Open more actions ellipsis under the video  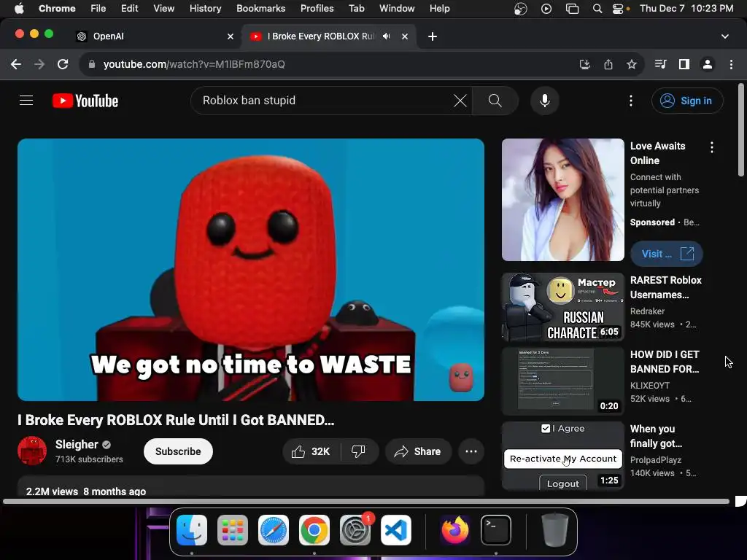471,451
